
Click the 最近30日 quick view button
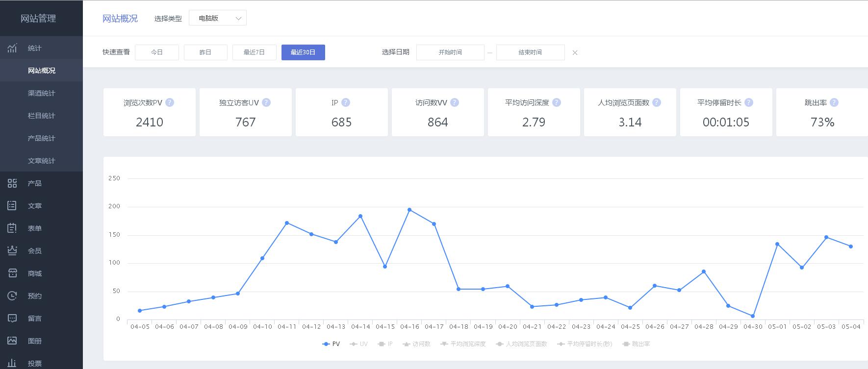(x=303, y=52)
